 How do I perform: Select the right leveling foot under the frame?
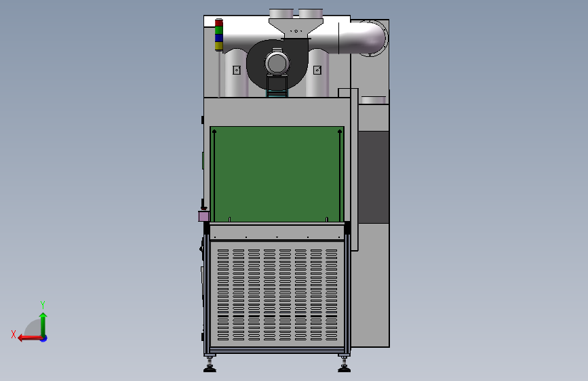344,365
